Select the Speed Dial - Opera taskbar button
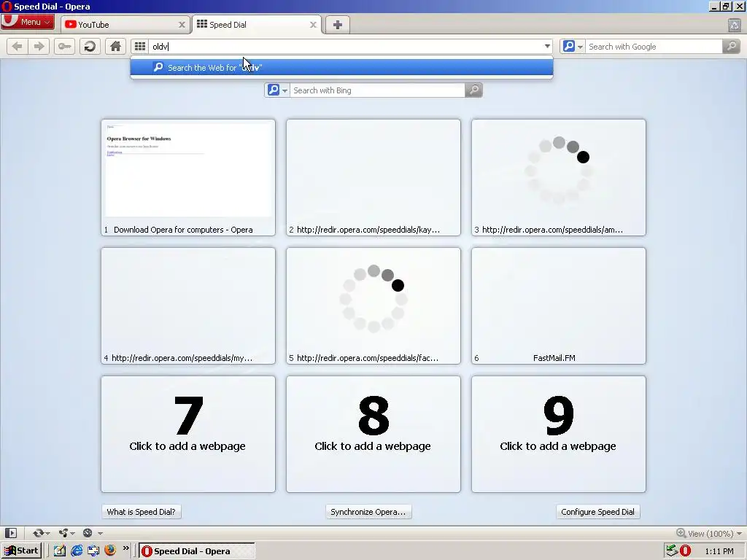 tap(197, 551)
